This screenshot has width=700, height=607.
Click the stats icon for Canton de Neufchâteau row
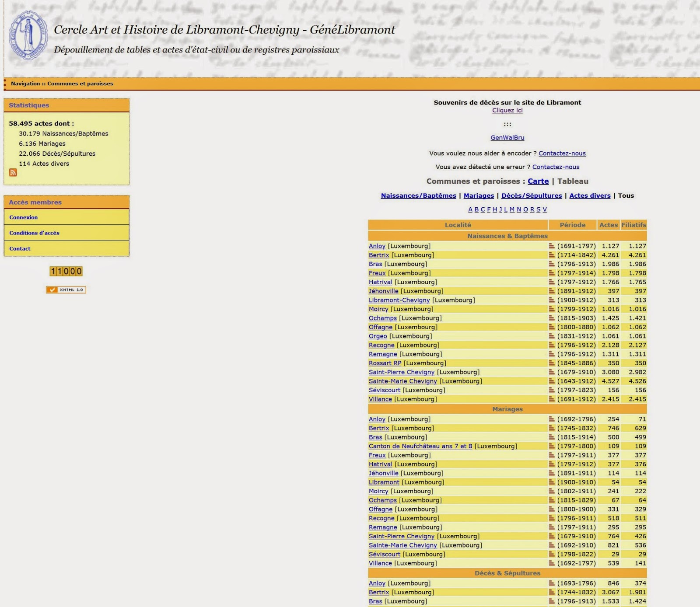pyautogui.click(x=551, y=446)
